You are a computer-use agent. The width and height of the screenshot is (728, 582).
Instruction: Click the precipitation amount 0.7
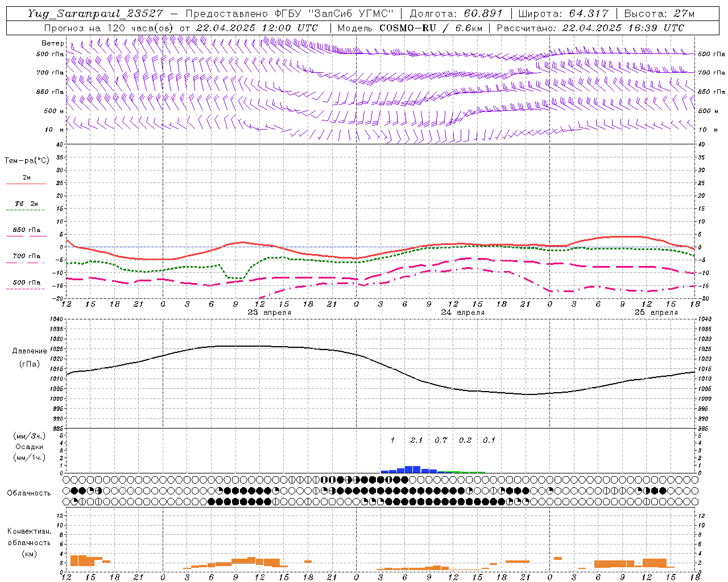coord(441,440)
